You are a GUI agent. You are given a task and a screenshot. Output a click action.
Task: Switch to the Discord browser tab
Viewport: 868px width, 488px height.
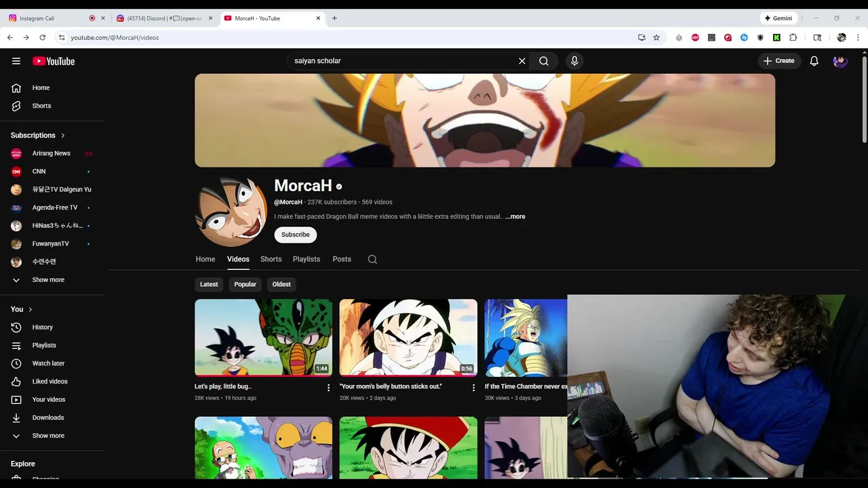[x=163, y=18]
